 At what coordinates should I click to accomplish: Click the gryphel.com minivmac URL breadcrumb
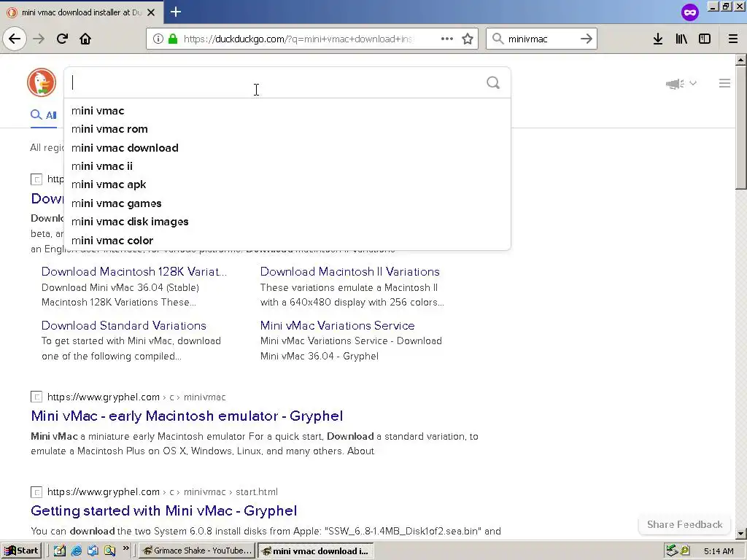coord(136,397)
